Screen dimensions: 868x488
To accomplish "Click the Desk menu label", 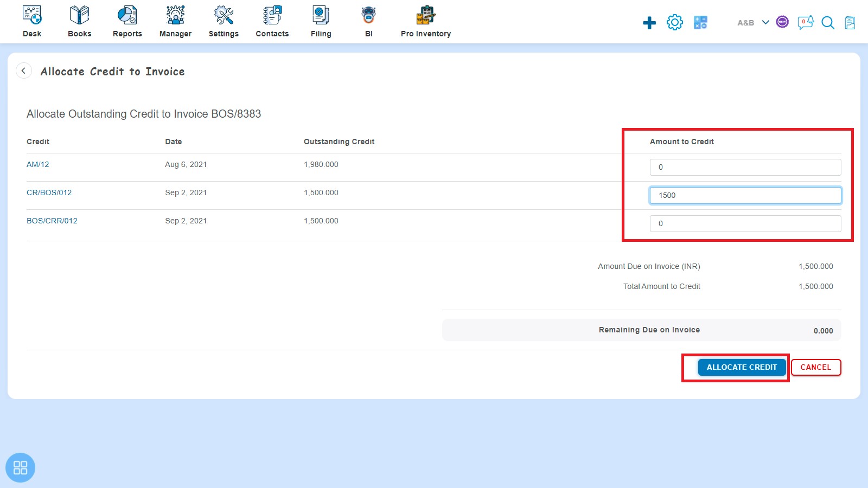I will click(32, 34).
